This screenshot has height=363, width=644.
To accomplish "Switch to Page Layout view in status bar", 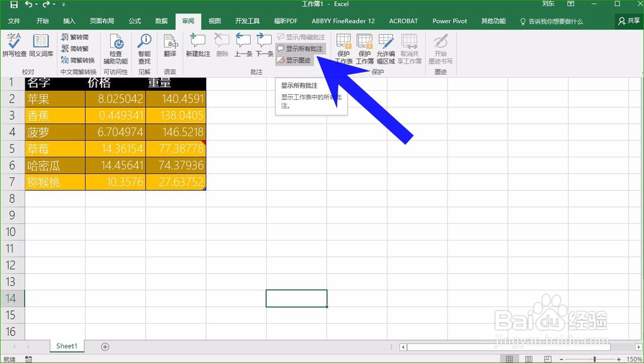I will pyautogui.click(x=529, y=359).
